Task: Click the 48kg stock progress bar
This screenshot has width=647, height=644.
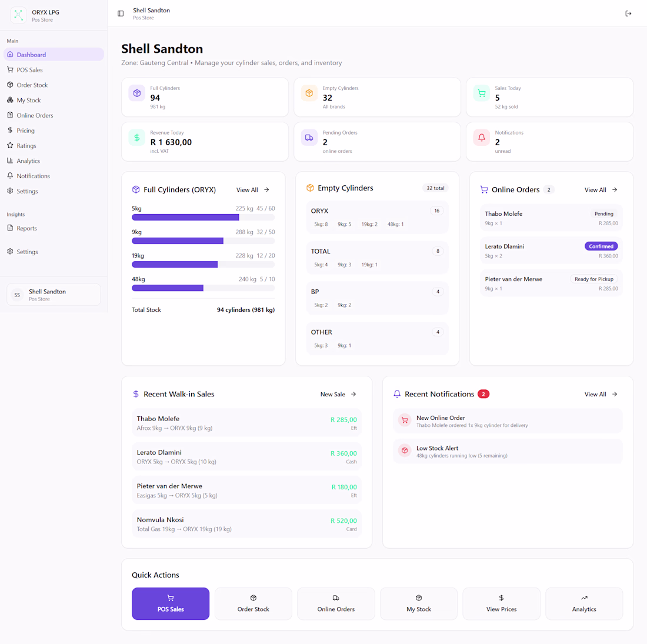Action: click(x=204, y=288)
